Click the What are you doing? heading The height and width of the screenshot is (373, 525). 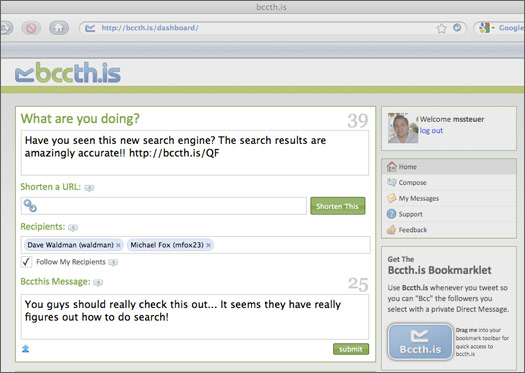coord(80,119)
